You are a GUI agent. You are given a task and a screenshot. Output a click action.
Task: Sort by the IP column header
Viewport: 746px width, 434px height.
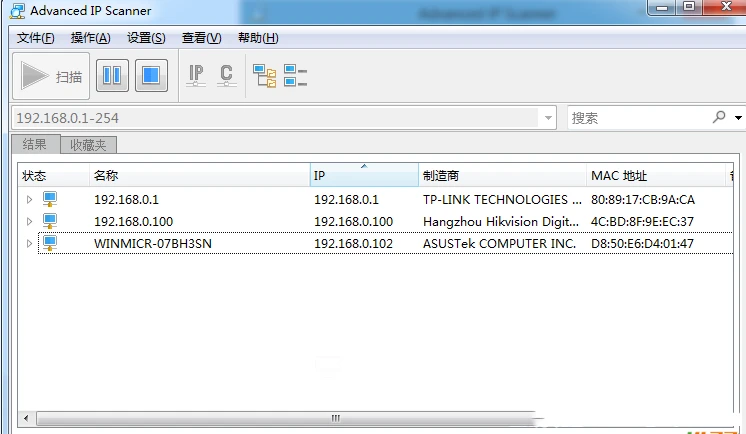point(364,175)
